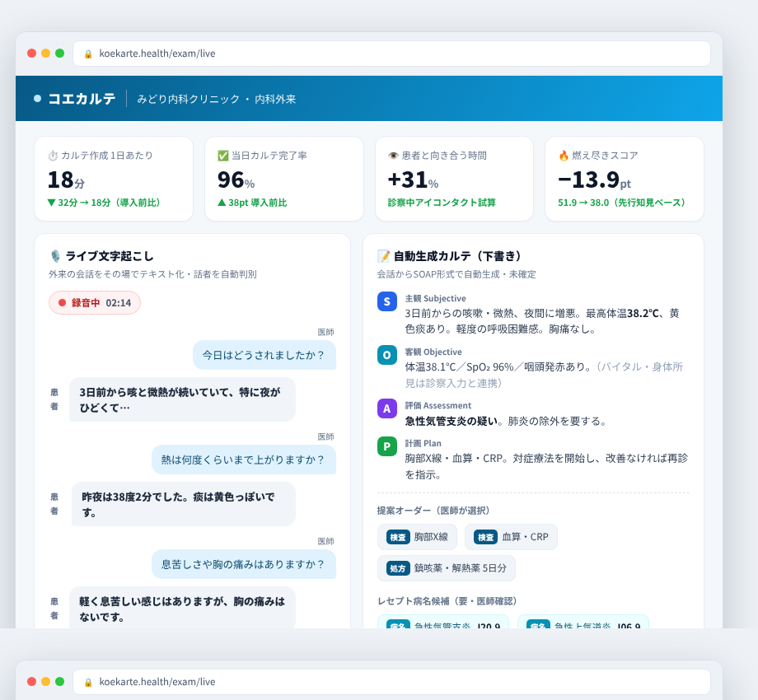758x700 pixels.
Task: Select the 検査 胸部X線 order chip
Action: 417,537
